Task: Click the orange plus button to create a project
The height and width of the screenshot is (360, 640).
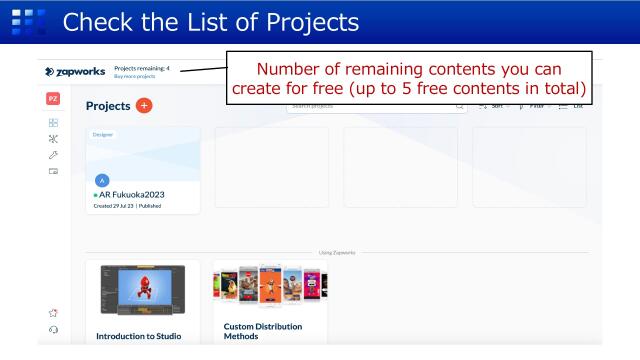Action: pyautogui.click(x=144, y=106)
